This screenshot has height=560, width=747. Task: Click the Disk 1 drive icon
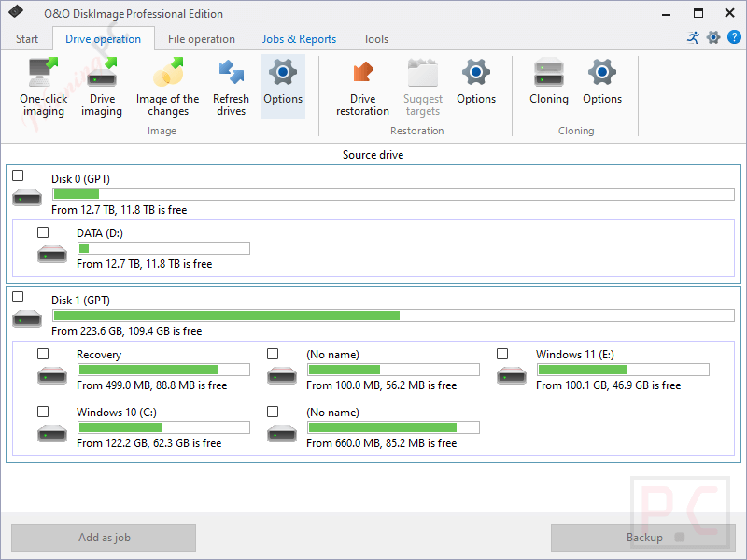[27, 318]
